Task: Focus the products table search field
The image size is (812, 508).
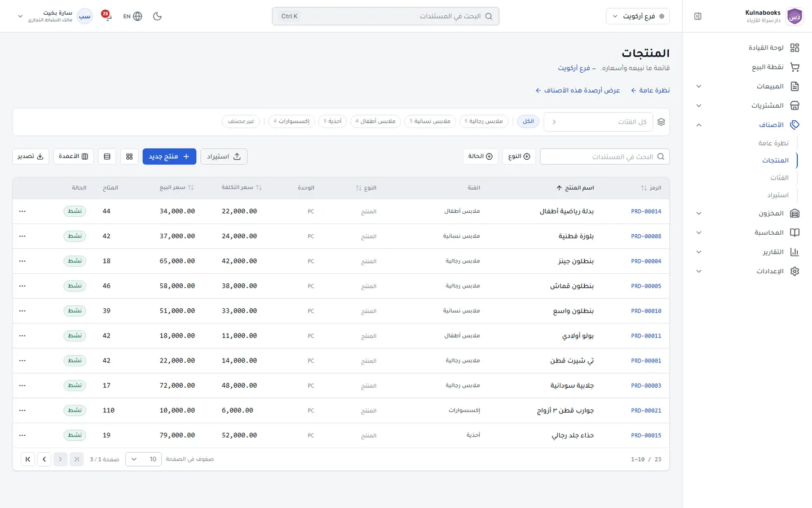Action: pos(604,156)
